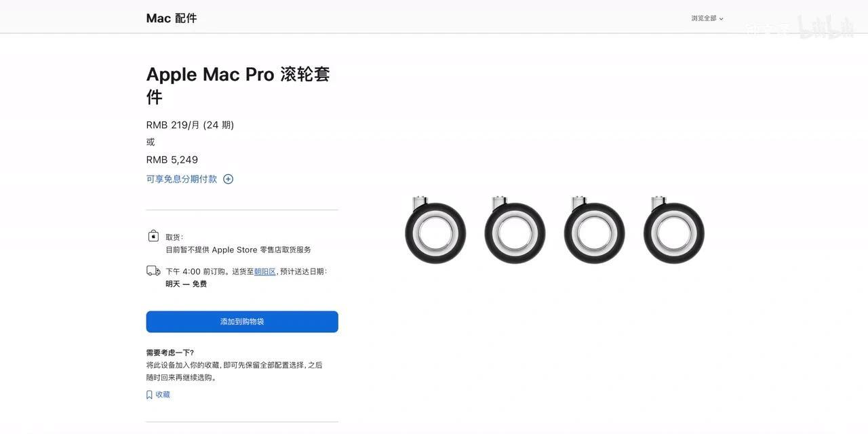868x434 pixels.
Task: Click the RMB 5,249 price text
Action: 172,160
